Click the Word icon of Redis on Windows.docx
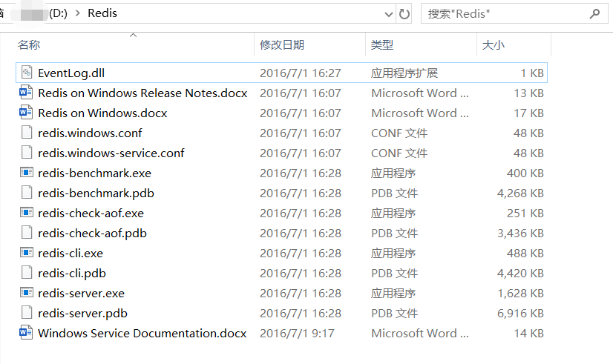 [x=26, y=113]
